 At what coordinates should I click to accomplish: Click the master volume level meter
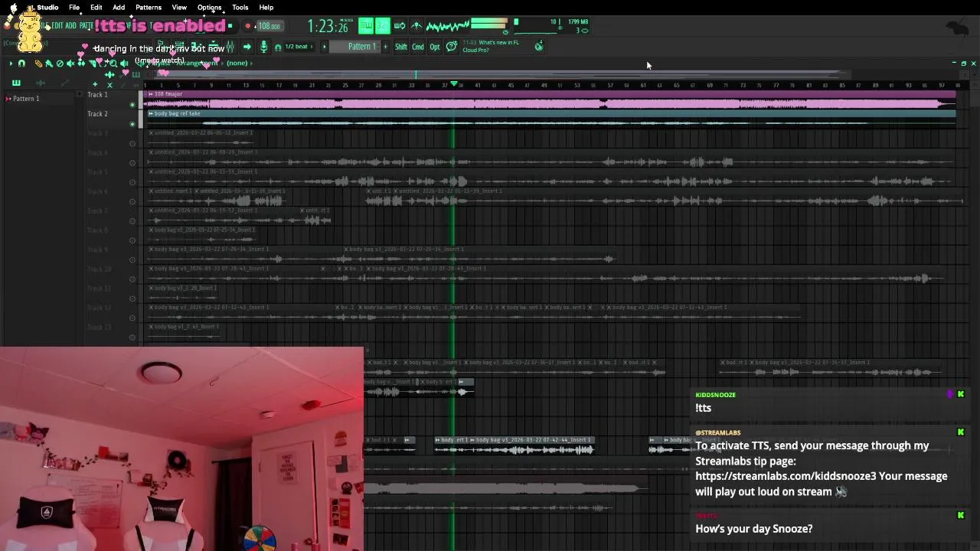pos(489,27)
